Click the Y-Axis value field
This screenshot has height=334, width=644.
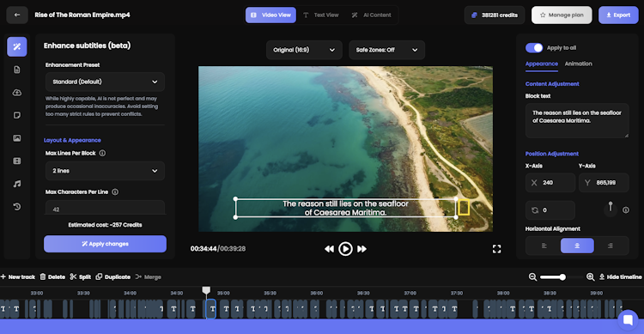pyautogui.click(x=604, y=183)
